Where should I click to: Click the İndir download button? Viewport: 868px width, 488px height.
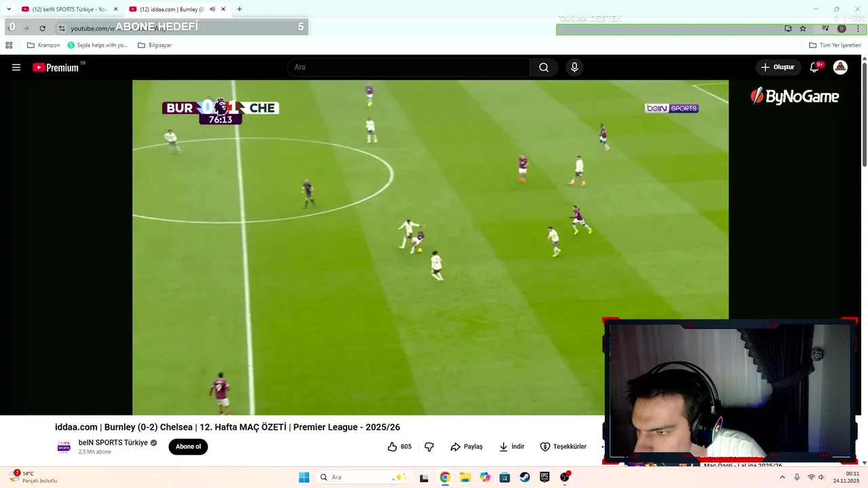coord(512,447)
